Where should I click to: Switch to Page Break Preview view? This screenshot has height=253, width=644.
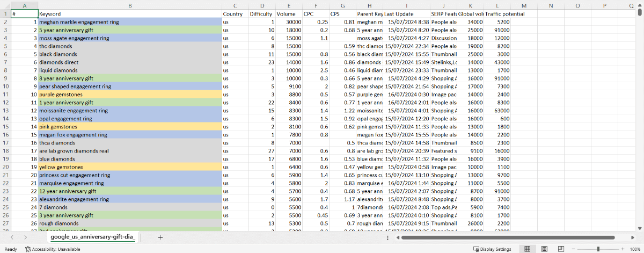560,249
